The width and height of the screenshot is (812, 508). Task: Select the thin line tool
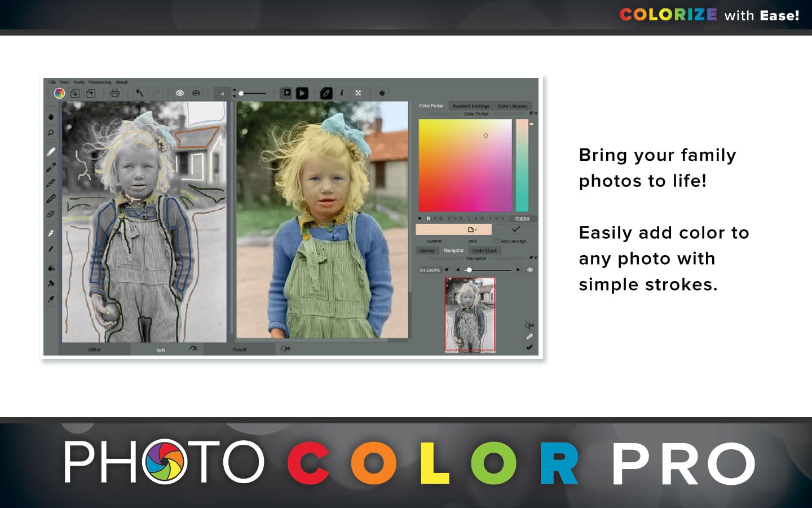tap(51, 249)
